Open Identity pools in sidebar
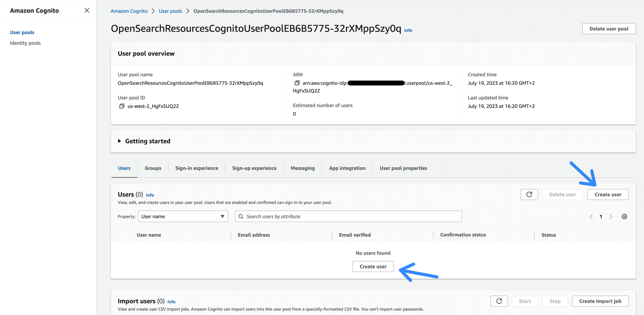The image size is (644, 315). tap(25, 43)
